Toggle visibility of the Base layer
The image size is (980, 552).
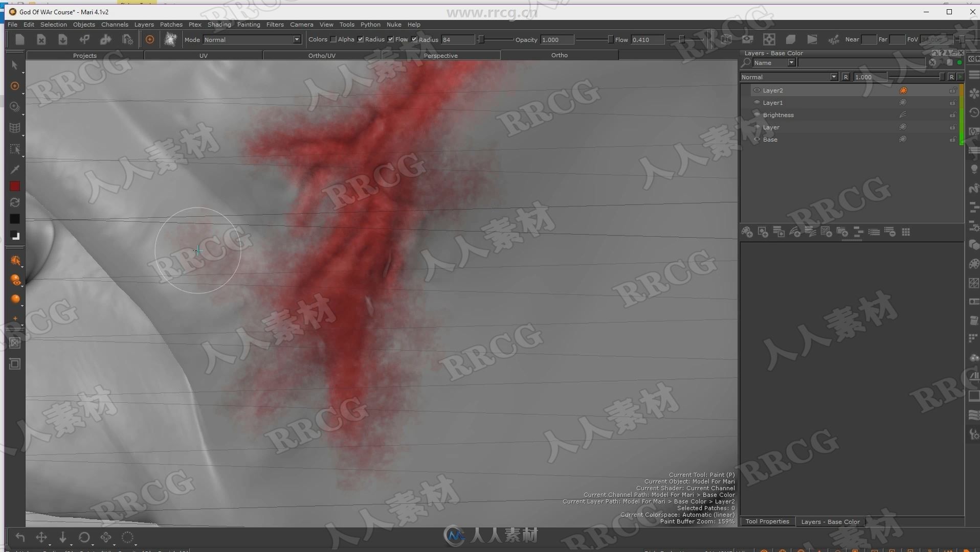[756, 140]
